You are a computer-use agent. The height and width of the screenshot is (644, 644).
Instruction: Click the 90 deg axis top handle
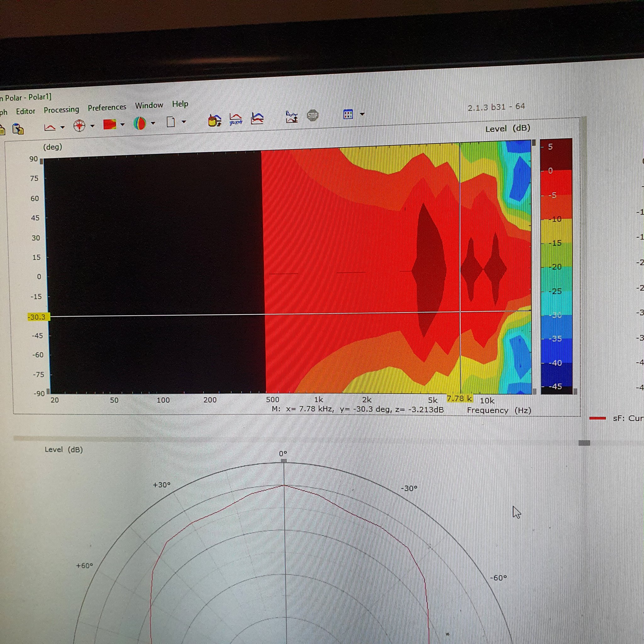click(42, 162)
